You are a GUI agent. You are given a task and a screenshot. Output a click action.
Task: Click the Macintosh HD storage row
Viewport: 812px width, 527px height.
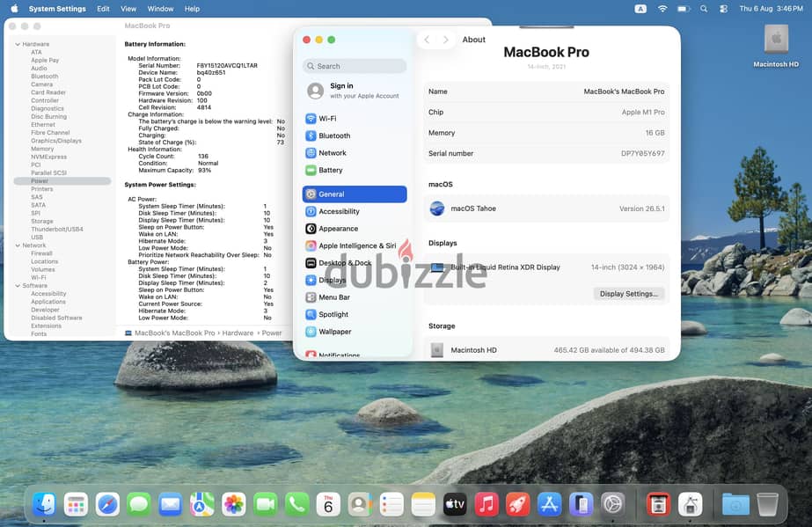tap(546, 350)
